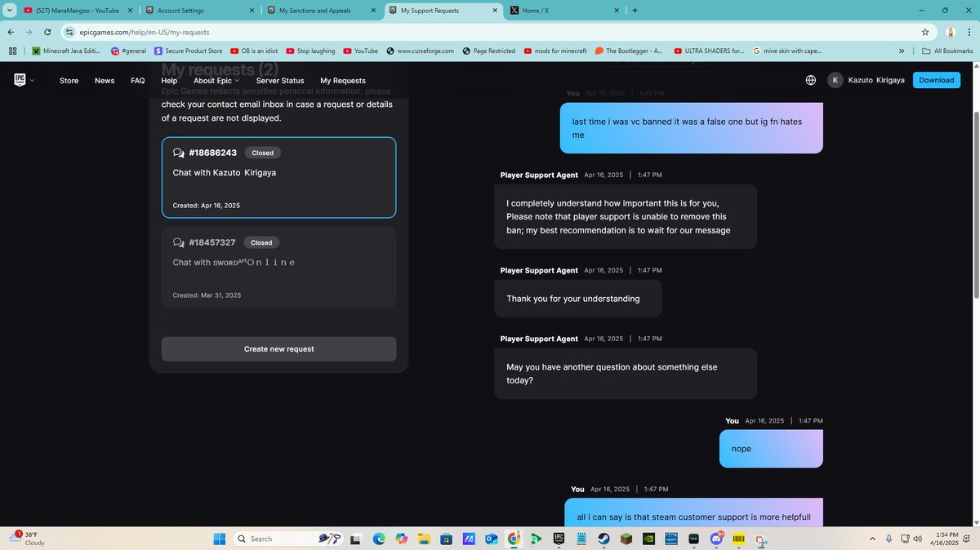Image resolution: width=980 pixels, height=550 pixels.
Task: Open My Requests in the navigation
Action: [343, 81]
